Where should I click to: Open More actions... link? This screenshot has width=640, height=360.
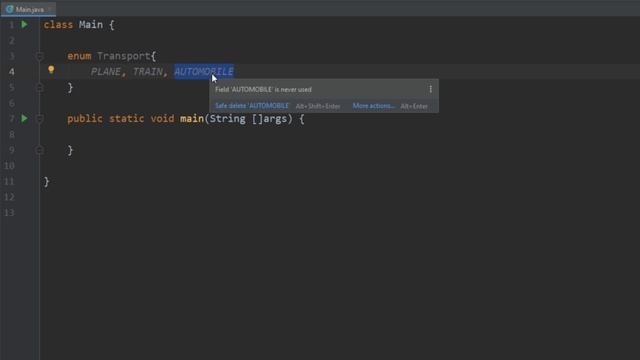pos(373,106)
